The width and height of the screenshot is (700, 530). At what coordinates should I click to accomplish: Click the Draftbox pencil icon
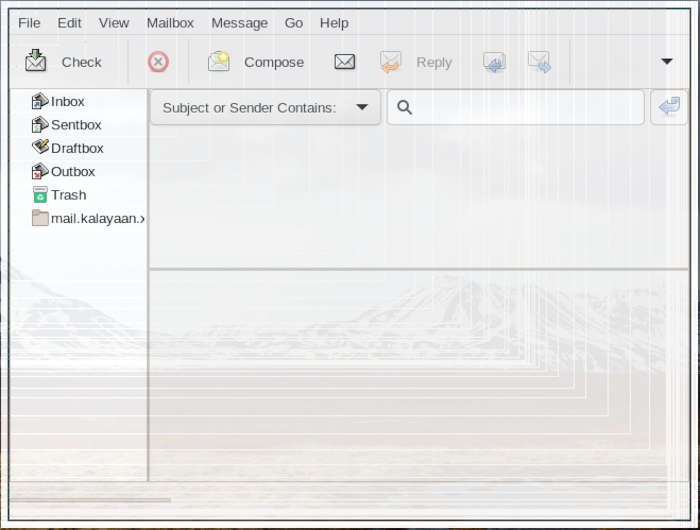coord(40,147)
